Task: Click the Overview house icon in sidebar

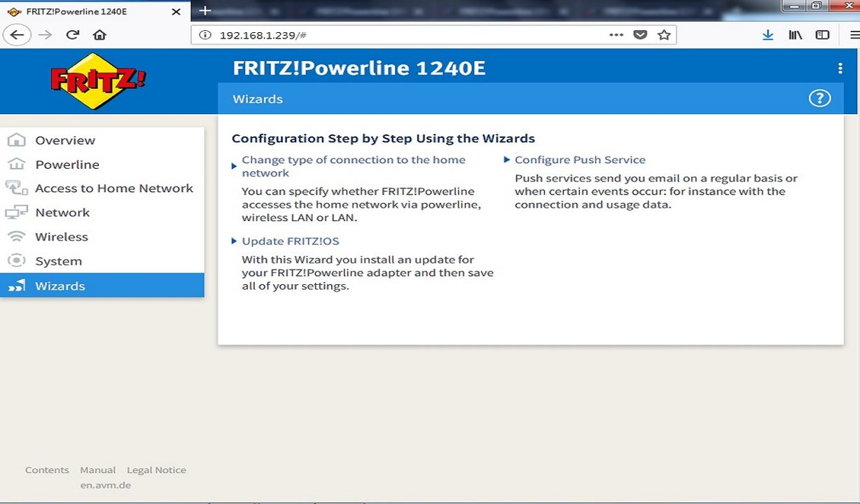Action: pyautogui.click(x=16, y=140)
